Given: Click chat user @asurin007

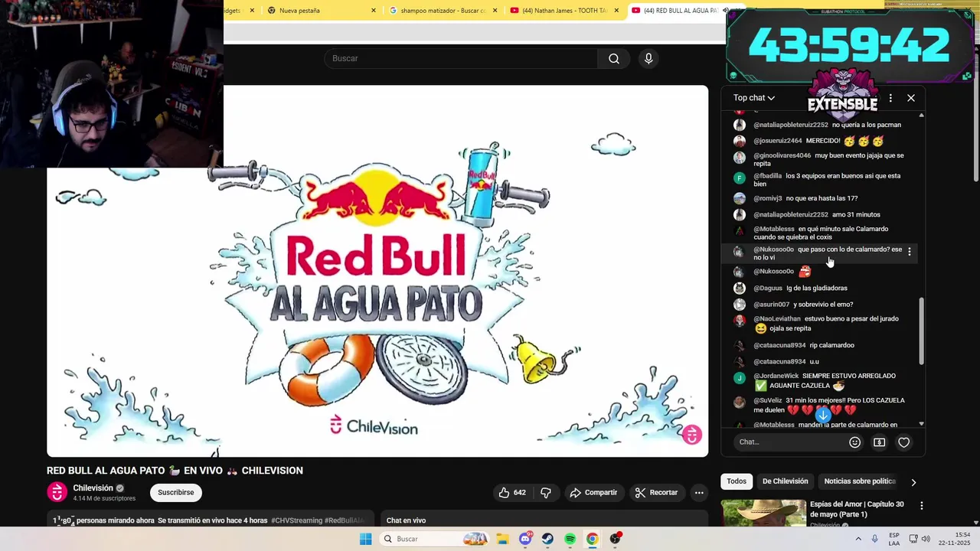Looking at the screenshot, I should point(771,305).
